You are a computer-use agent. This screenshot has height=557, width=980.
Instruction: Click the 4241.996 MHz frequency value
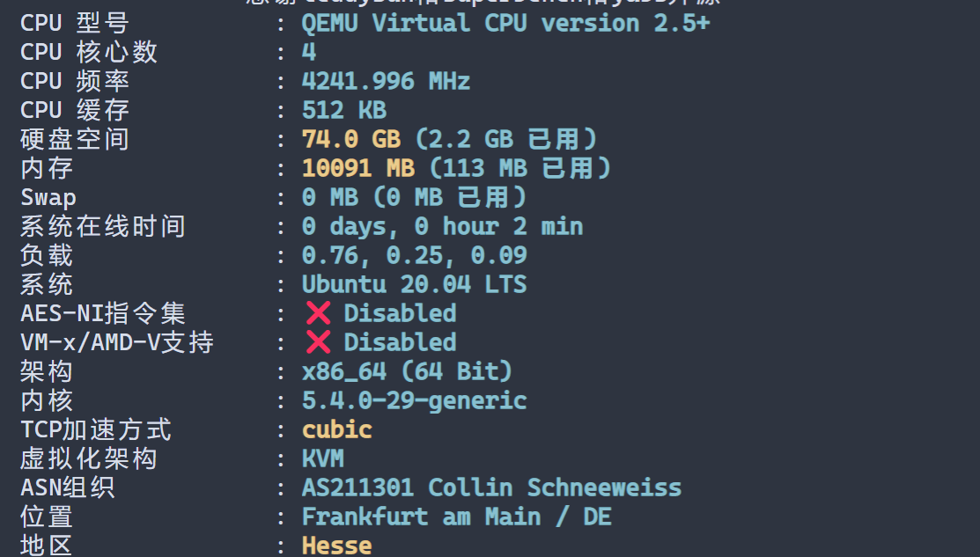point(386,81)
